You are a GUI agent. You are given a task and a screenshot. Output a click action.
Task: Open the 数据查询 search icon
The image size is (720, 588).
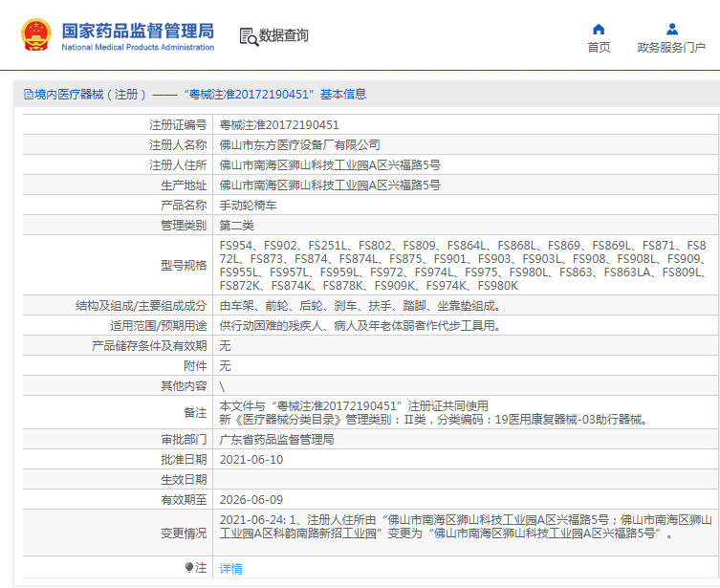(x=249, y=36)
